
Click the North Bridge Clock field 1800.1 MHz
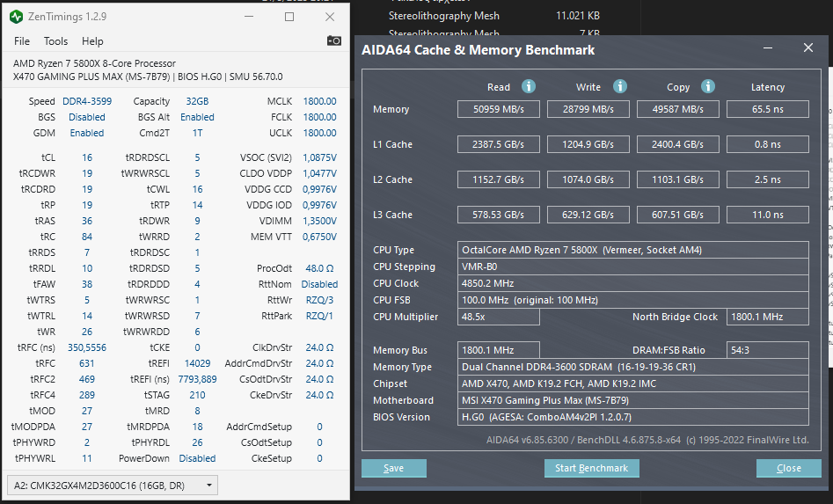click(768, 317)
